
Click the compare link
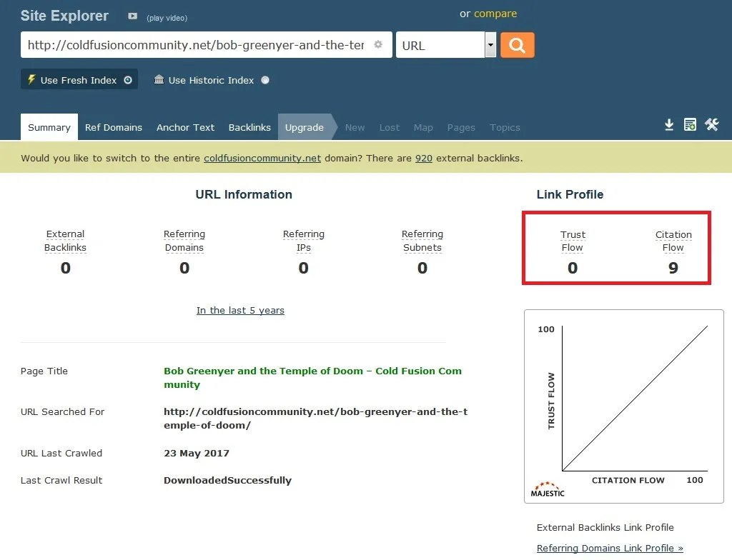pos(495,14)
